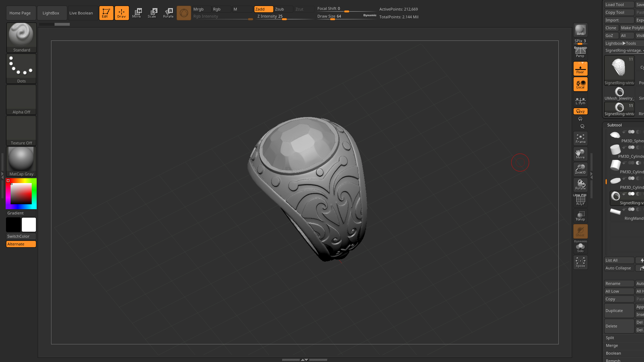Image resolution: width=644 pixels, height=362 pixels.
Task: Clone the current tool
Action: 611,28
